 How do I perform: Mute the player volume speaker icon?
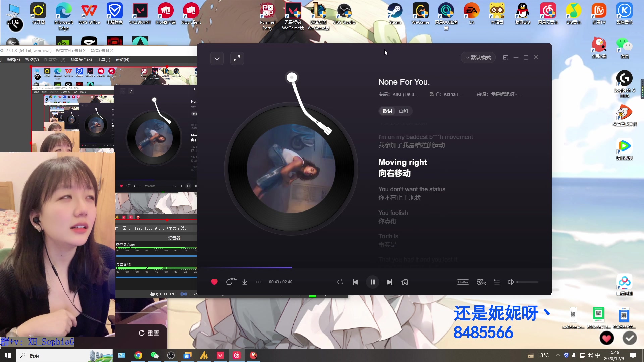click(511, 282)
